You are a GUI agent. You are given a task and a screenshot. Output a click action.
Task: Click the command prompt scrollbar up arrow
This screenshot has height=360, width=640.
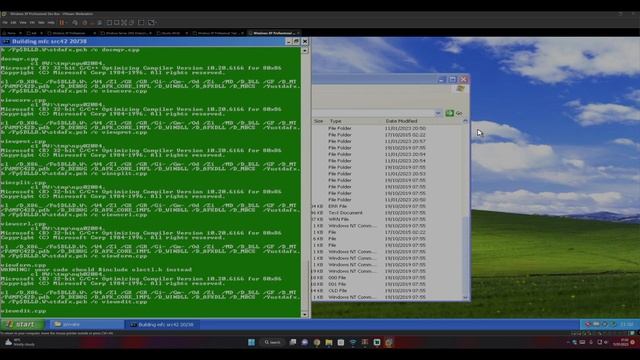click(304, 50)
